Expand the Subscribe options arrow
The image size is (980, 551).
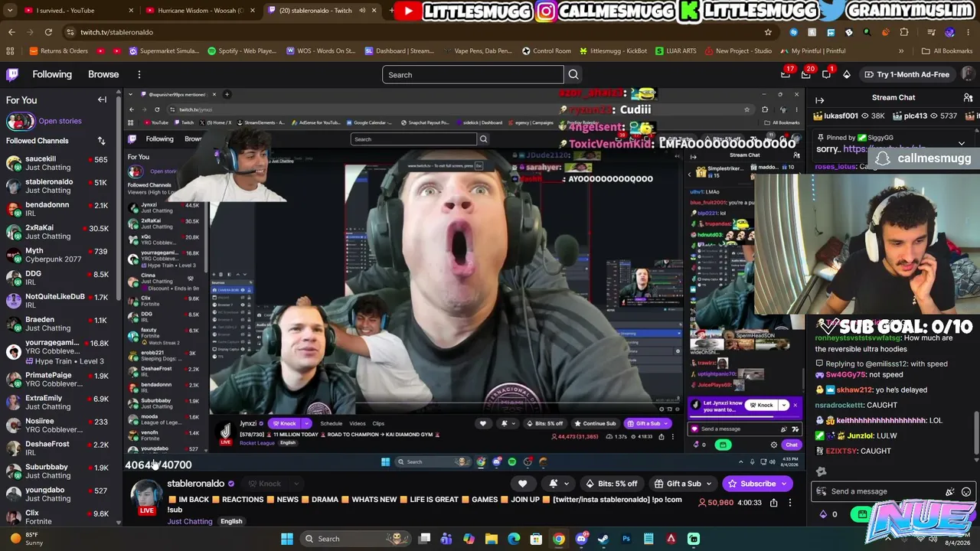click(784, 484)
